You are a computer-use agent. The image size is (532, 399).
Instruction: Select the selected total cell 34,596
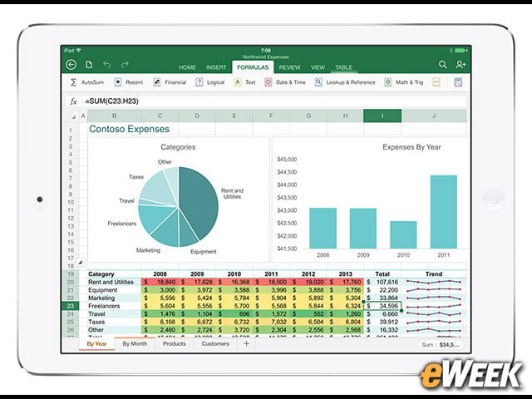coord(382,306)
